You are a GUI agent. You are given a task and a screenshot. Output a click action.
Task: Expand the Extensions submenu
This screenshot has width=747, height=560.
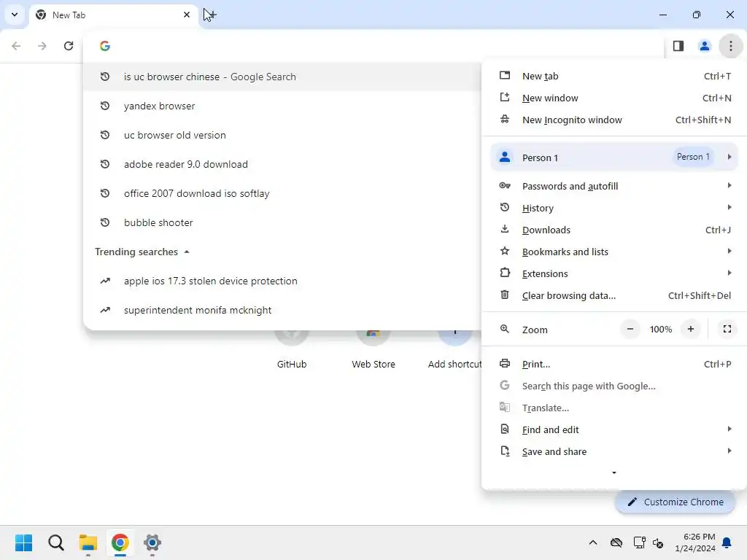pyautogui.click(x=614, y=274)
